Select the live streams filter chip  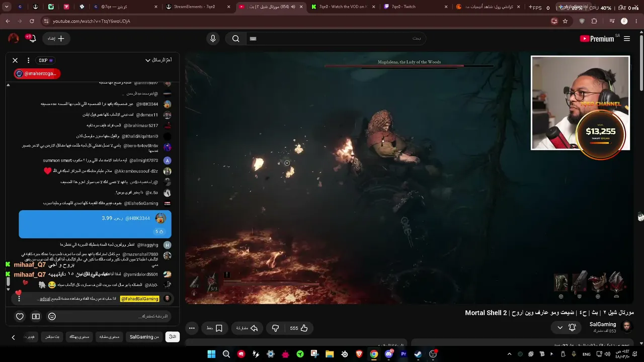[52, 337]
